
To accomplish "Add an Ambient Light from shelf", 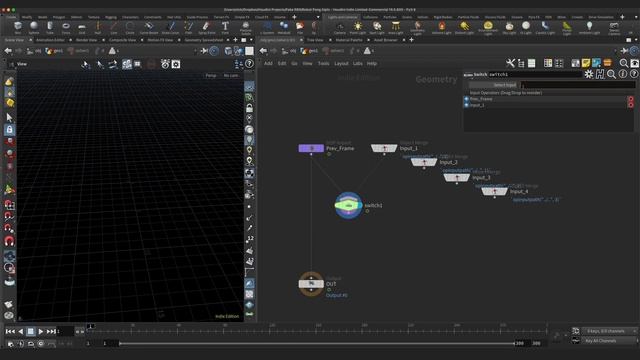I will (589, 27).
